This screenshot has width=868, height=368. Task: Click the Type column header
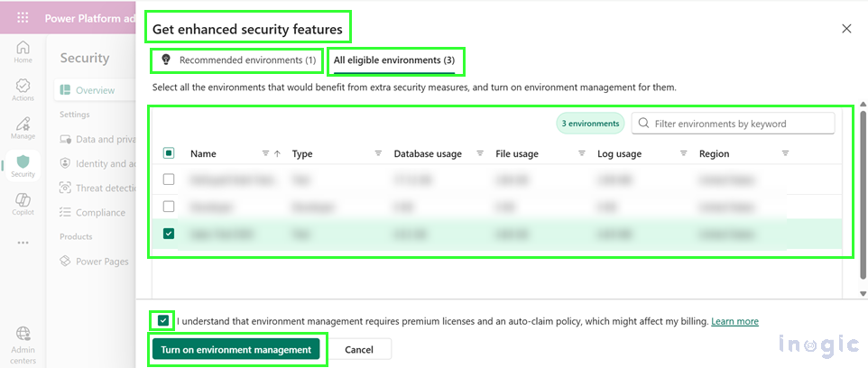[302, 154]
